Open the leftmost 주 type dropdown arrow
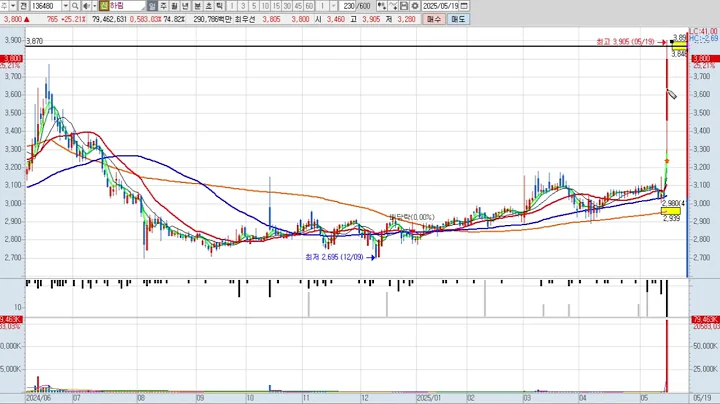Image resolution: width=720 pixels, height=404 pixels. coord(13,6)
